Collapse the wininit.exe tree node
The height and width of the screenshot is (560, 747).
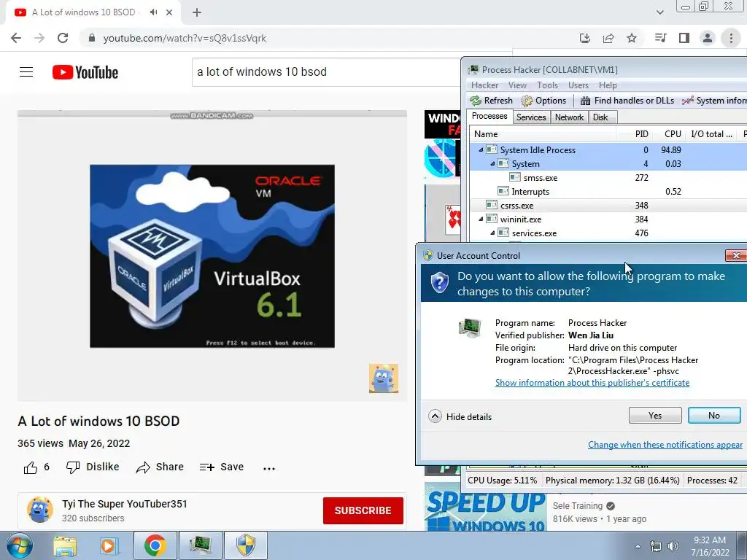click(481, 219)
